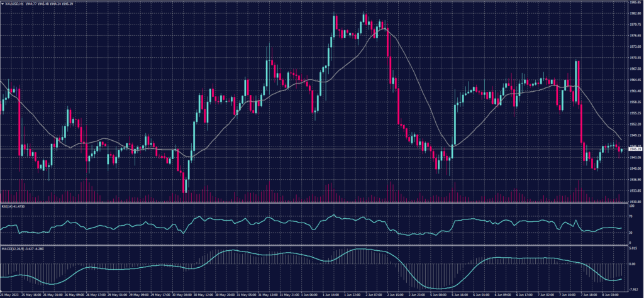Click the RSI(14) indicator label

(9, 206)
